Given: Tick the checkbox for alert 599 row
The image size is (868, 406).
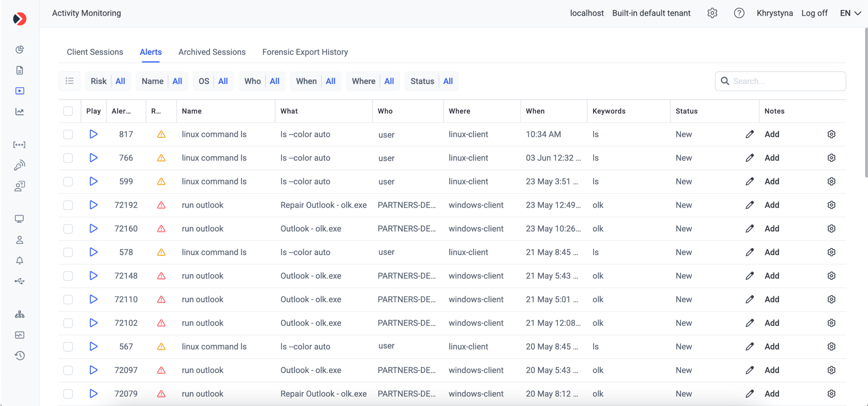Looking at the screenshot, I should point(68,181).
